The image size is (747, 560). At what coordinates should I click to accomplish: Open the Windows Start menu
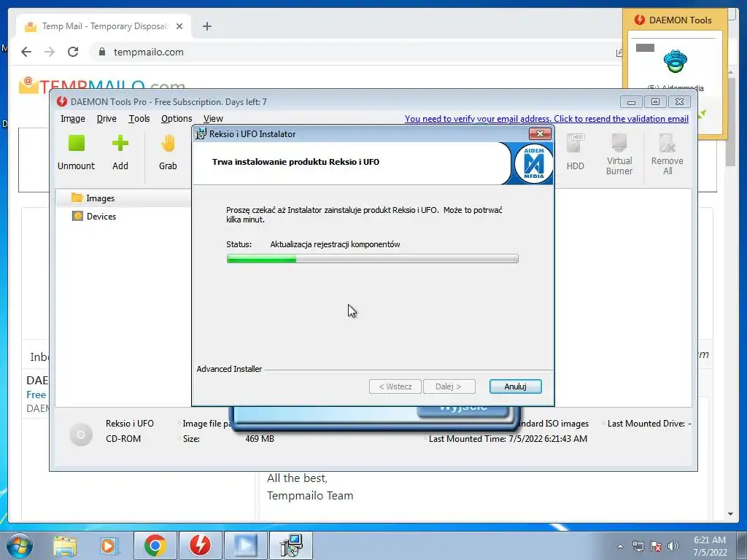point(20,545)
